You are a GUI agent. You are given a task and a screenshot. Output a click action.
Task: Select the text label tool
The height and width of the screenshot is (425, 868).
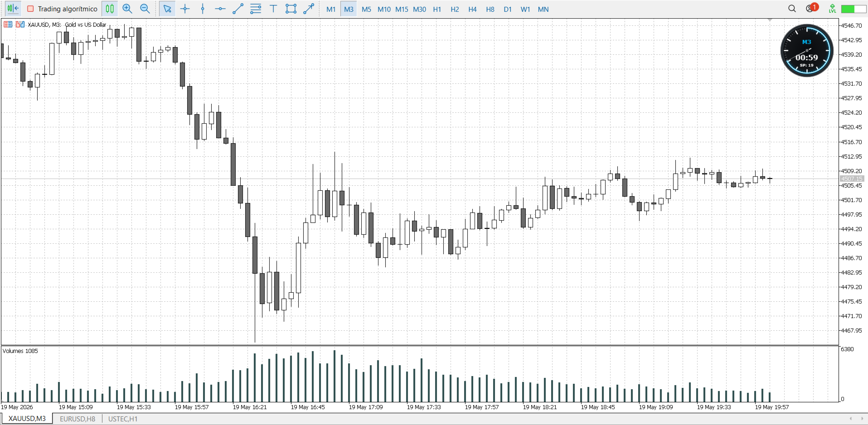[x=273, y=9]
